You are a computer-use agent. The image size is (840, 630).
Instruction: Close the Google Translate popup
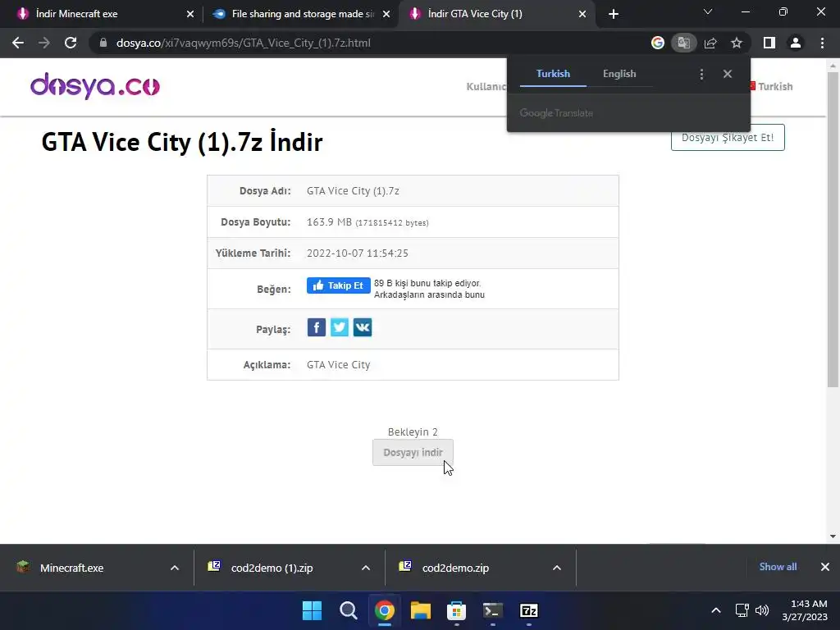click(x=728, y=74)
